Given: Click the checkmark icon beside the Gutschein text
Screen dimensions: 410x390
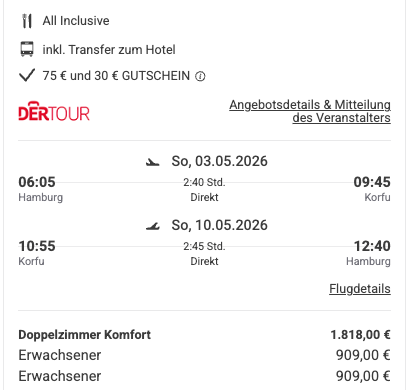Looking at the screenshot, I should point(27,75).
